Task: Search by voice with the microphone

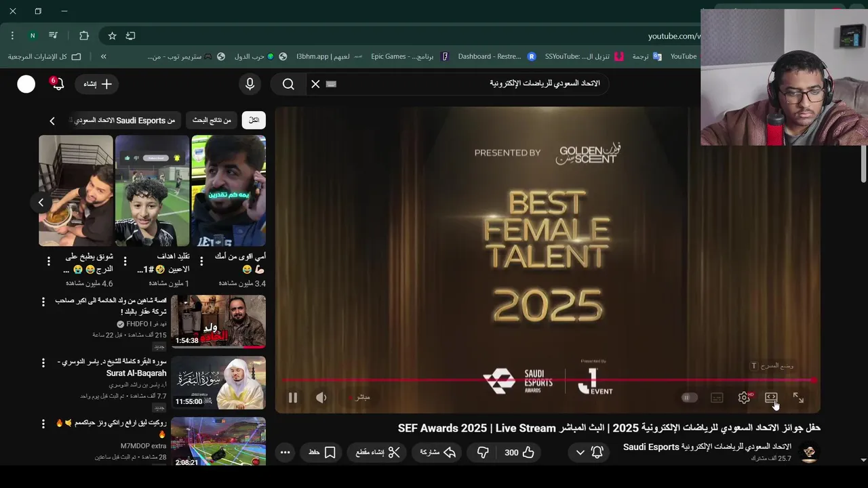Action: pos(250,83)
